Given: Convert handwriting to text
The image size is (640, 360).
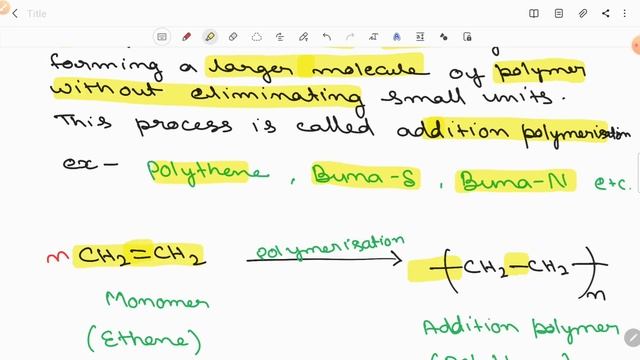Looking at the screenshot, I should [x=373, y=37].
